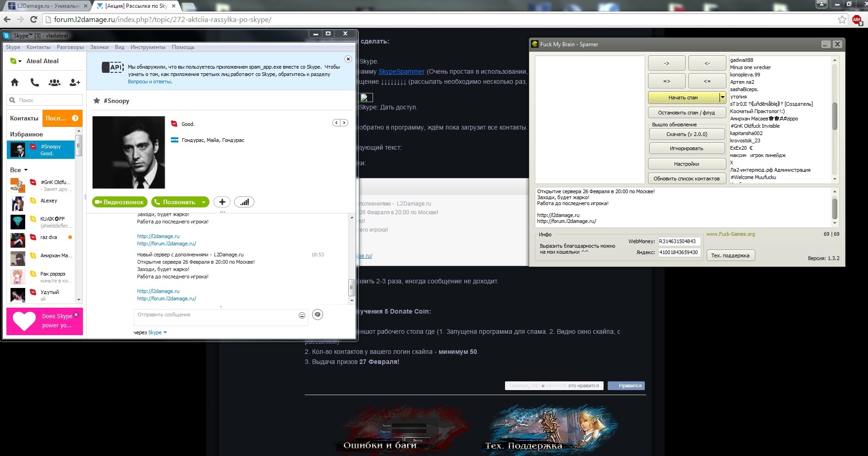Open www.Fuck-Games.org link in Spamer

731,234
